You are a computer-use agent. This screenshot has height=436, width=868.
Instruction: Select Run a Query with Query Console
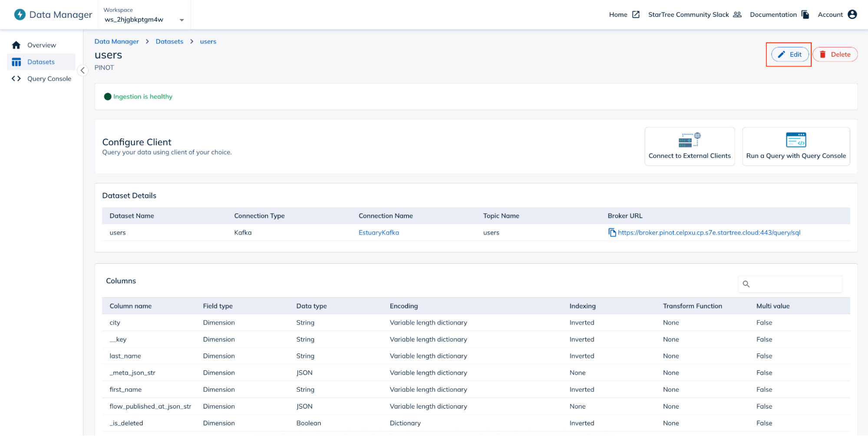point(796,146)
